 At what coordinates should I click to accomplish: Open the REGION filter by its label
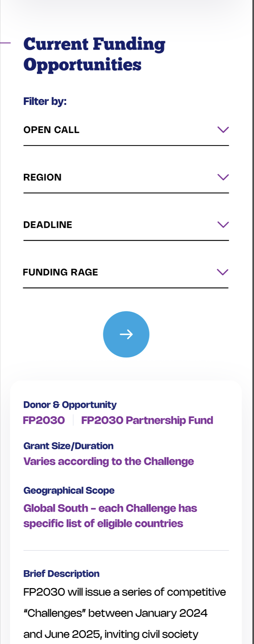click(42, 178)
